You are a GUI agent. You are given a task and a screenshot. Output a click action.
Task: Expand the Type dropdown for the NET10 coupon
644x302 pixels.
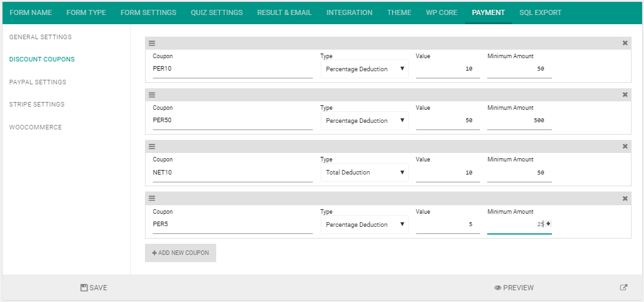(x=364, y=173)
